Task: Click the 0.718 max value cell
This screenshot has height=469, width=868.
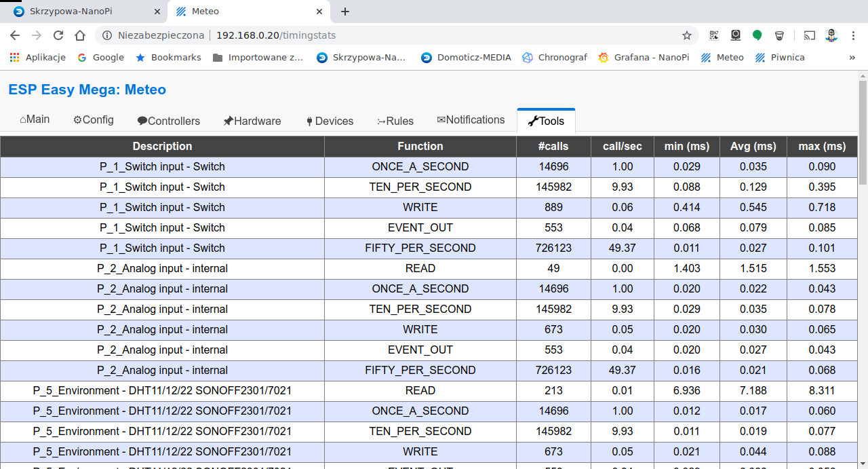Action: tap(823, 207)
